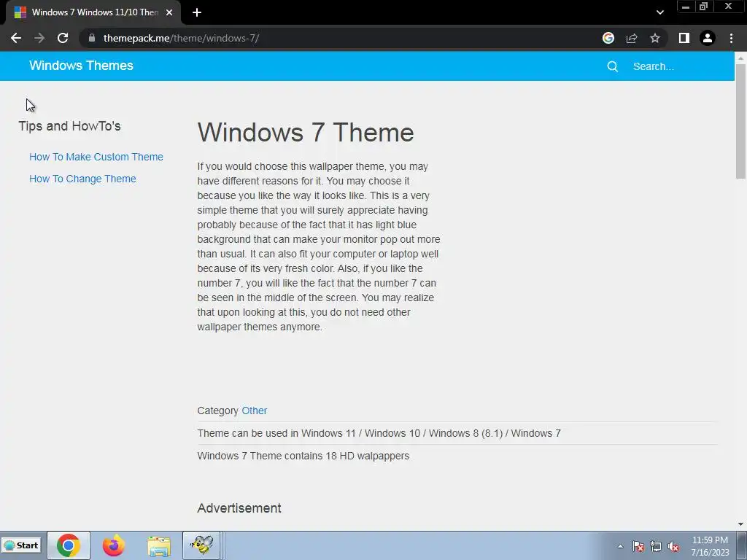Open the Other category link
This screenshot has height=560, width=747.
255,411
